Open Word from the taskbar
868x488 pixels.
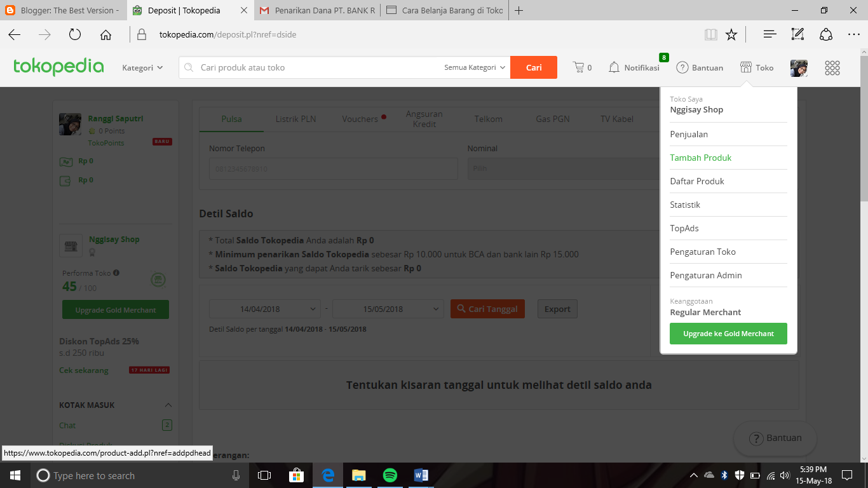coord(421,475)
